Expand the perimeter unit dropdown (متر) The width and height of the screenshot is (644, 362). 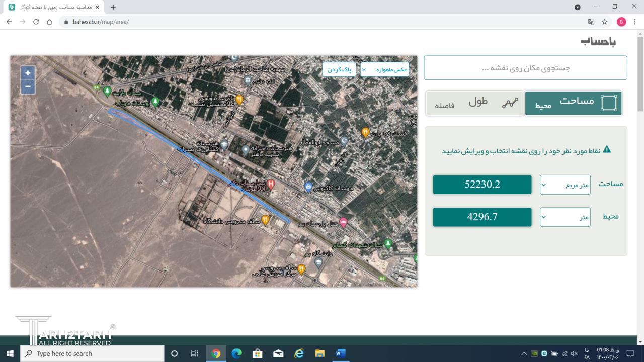click(565, 217)
